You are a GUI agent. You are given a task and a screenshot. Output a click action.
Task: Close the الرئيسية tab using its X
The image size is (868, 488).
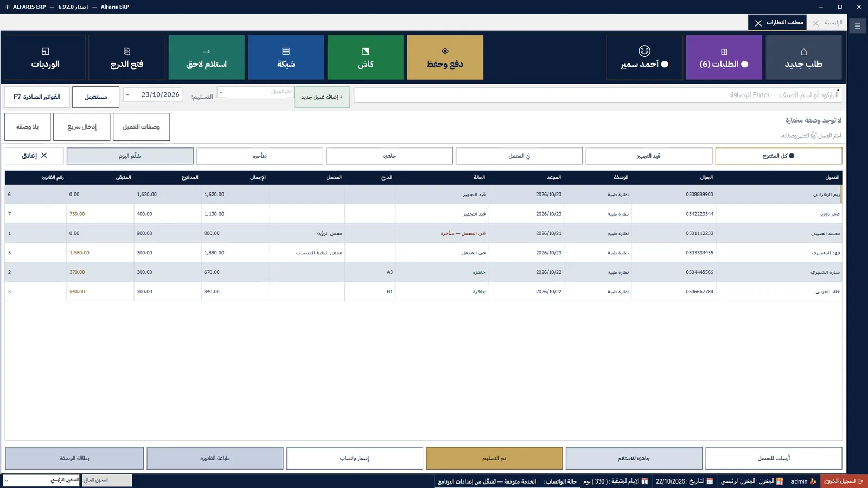816,23
